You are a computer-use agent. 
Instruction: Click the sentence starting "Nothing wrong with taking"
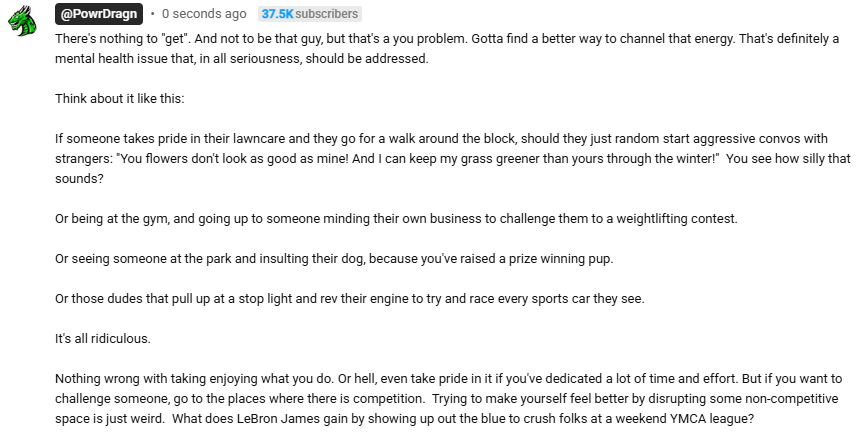pyautogui.click(x=200, y=379)
